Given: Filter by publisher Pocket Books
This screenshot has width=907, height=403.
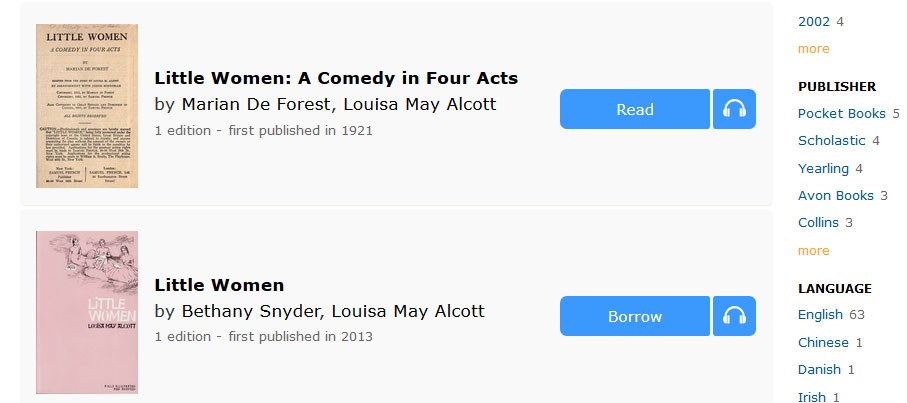Looking at the screenshot, I should [x=842, y=113].
